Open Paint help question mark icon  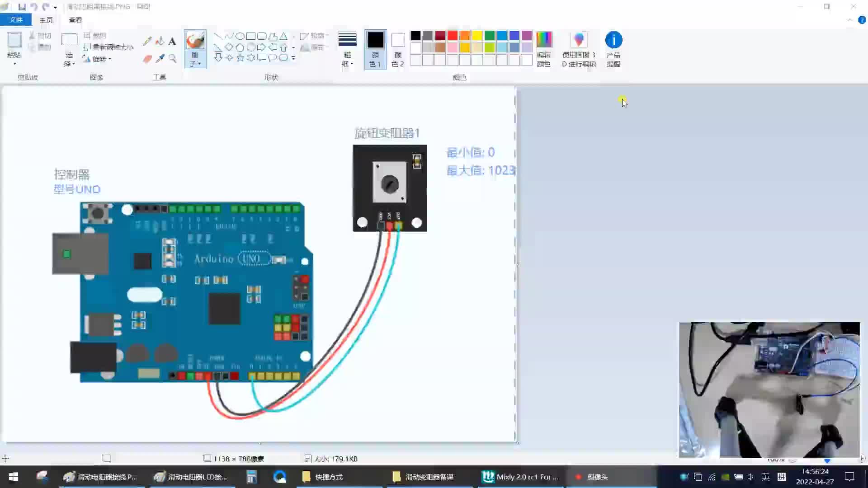click(x=862, y=20)
